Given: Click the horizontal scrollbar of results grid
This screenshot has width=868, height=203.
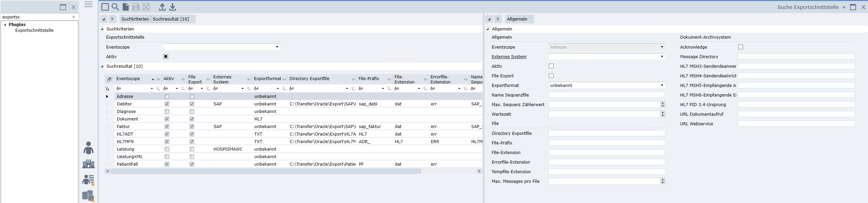Looking at the screenshot, I should coord(265,171).
